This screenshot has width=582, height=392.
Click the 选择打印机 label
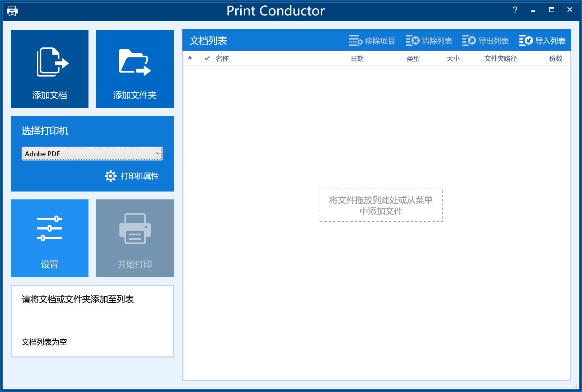pos(45,131)
